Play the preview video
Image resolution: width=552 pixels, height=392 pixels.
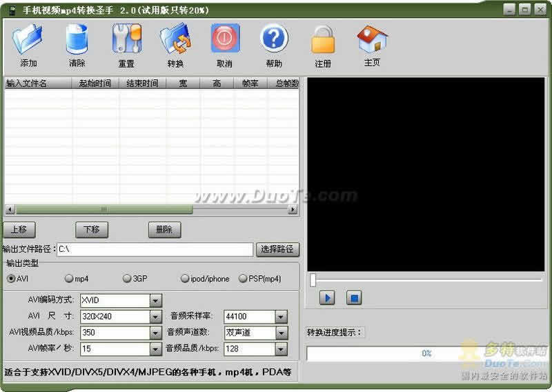(327, 298)
